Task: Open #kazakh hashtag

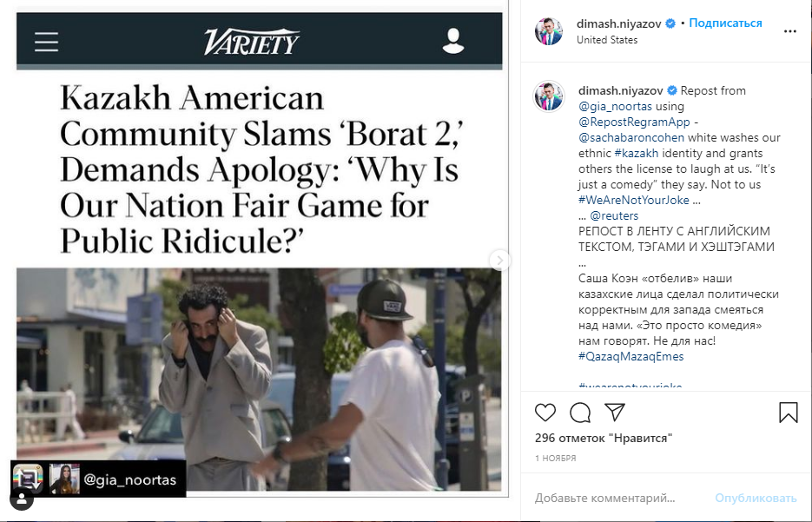Action: point(637,153)
